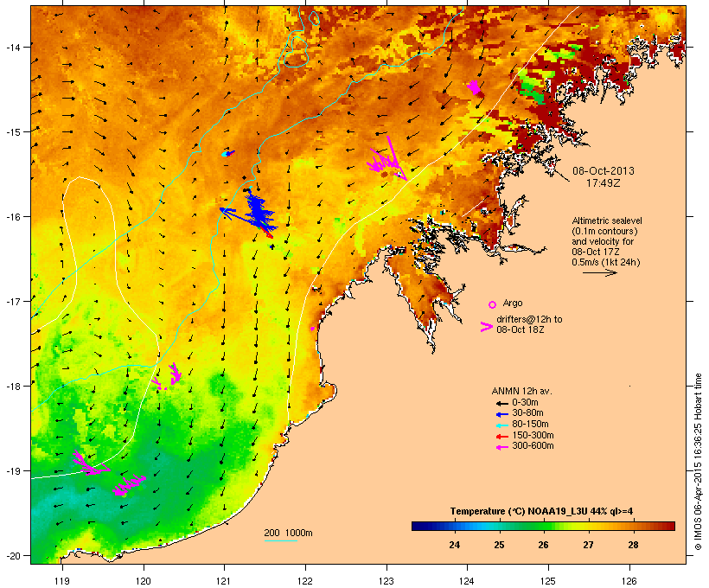Click the magenta drifter marker near 124E 14.5S

[x=474, y=86]
